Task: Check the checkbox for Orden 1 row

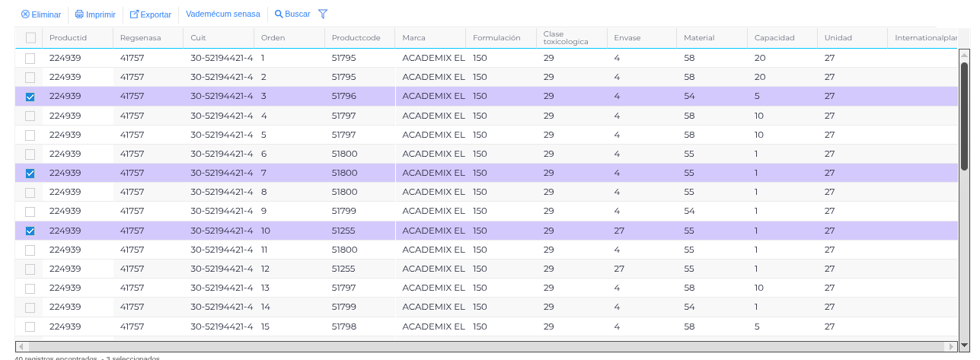Action: point(30,58)
